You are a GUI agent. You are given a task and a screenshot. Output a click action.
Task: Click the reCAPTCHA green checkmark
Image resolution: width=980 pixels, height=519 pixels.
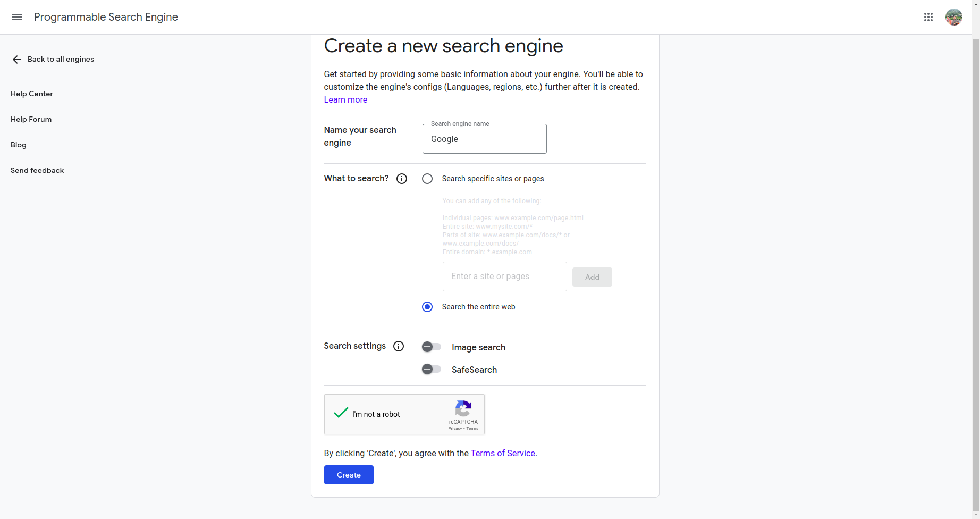(341, 413)
